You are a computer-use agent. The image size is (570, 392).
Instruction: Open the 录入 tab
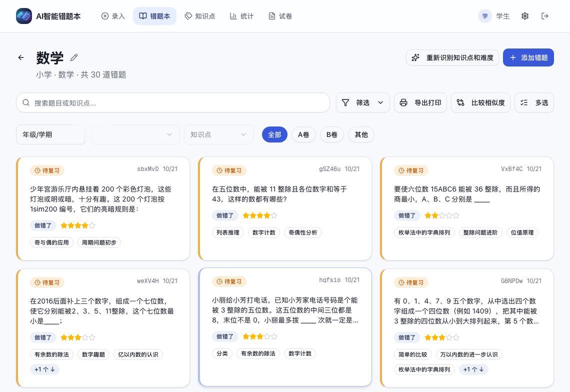click(113, 16)
